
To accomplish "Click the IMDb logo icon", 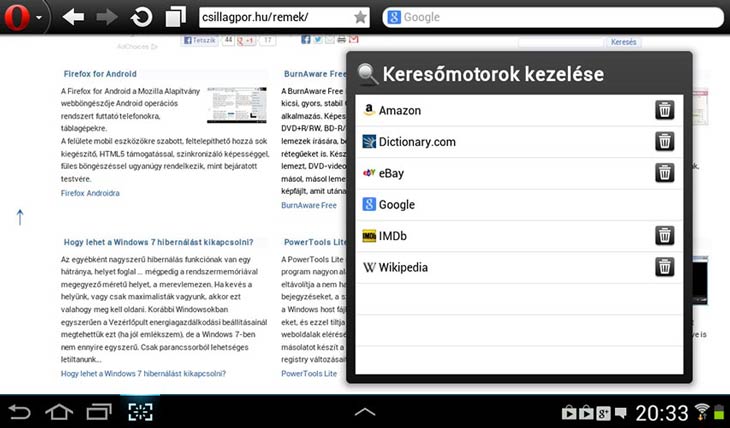I will click(x=369, y=236).
